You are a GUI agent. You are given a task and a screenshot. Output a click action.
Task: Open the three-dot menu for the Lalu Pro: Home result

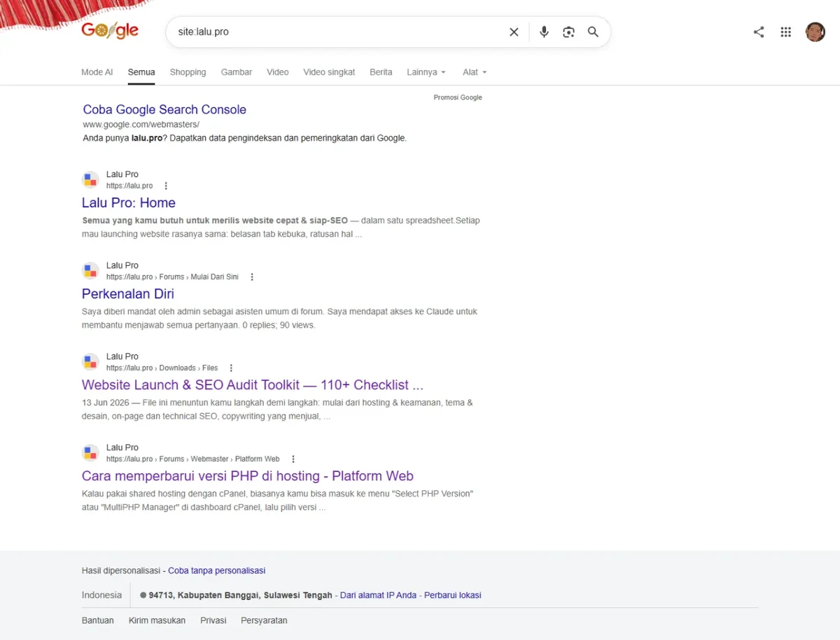[166, 186]
